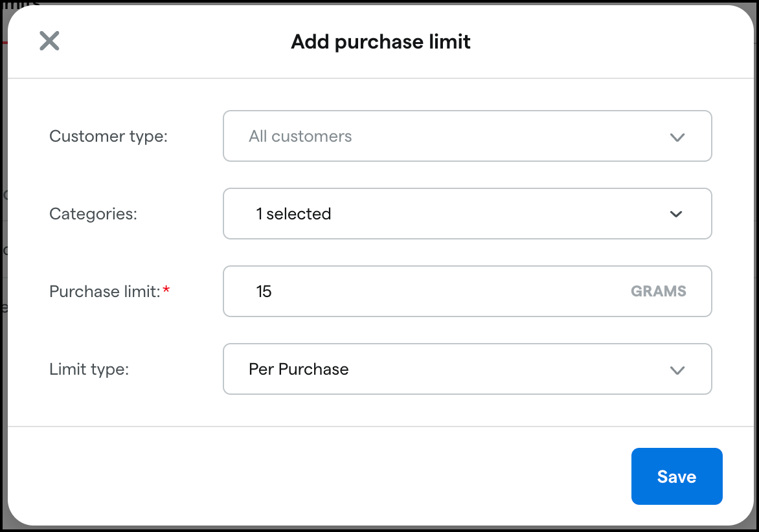Save the purchase limit
This screenshot has height=532, width=759.
pyautogui.click(x=676, y=476)
